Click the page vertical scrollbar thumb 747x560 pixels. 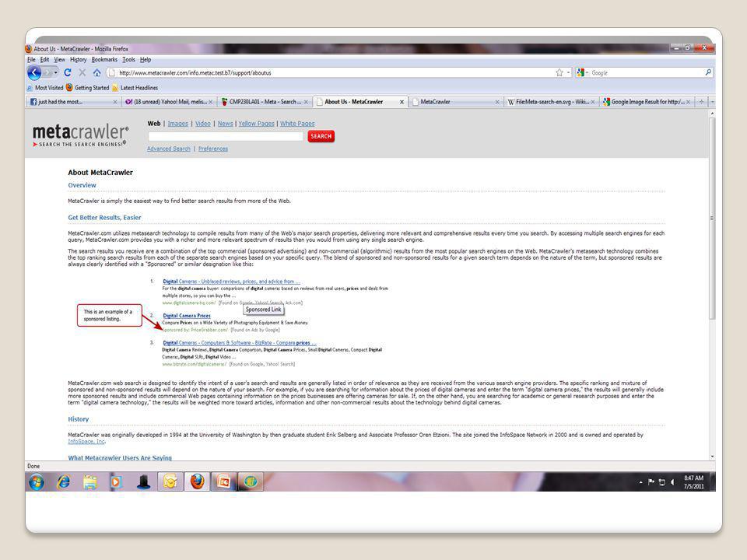(712, 218)
